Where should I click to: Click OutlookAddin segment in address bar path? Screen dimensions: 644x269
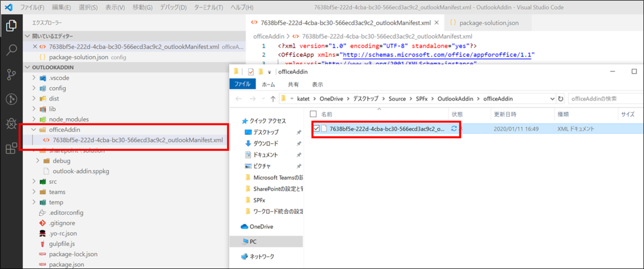455,99
